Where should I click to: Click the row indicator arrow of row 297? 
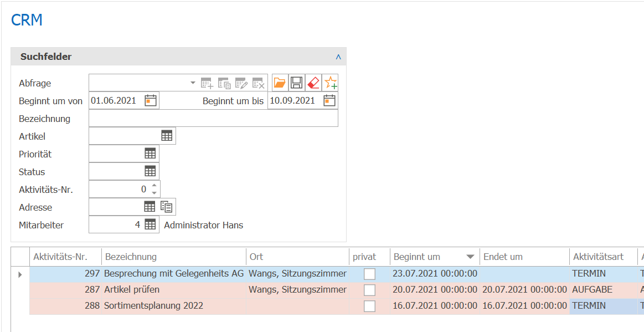[20, 274]
